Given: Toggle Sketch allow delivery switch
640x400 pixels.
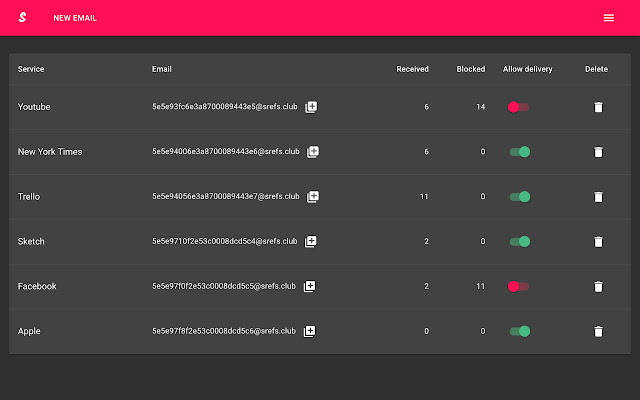Looking at the screenshot, I should point(520,242).
